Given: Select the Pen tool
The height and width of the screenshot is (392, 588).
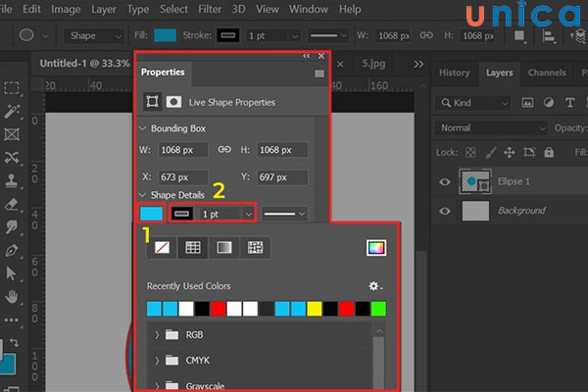Looking at the screenshot, I should pyautogui.click(x=12, y=250).
